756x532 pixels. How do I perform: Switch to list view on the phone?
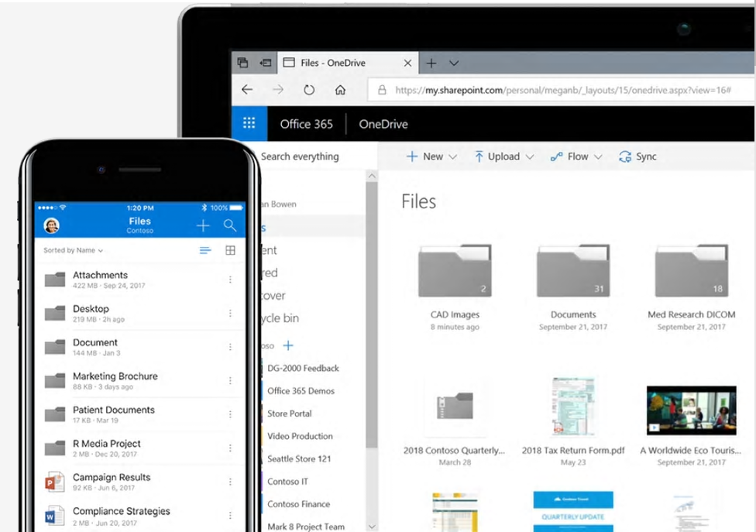point(205,250)
